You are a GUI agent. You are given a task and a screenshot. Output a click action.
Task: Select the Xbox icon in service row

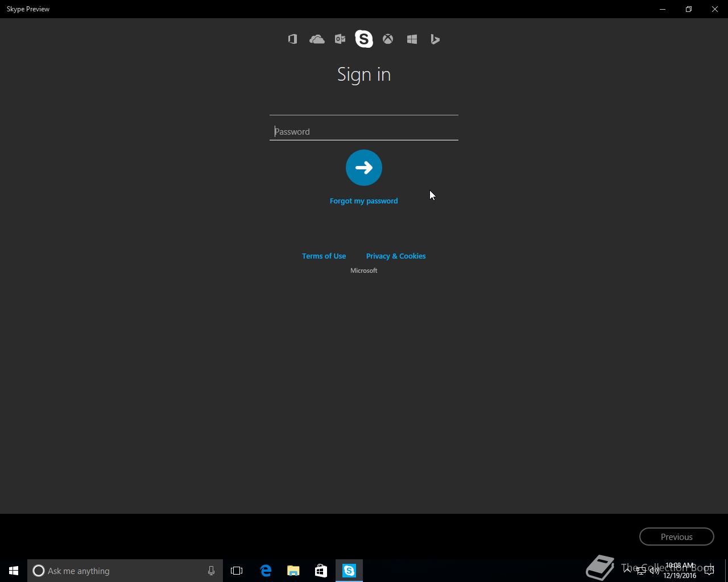coord(388,39)
